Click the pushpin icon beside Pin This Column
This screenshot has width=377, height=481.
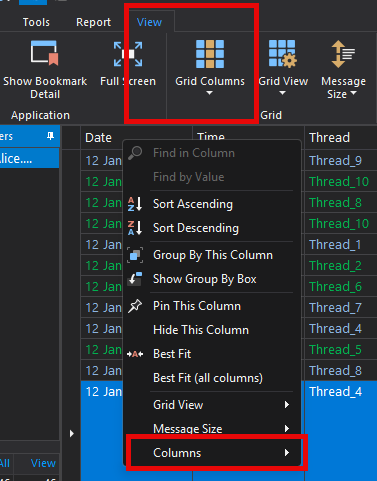click(x=135, y=306)
